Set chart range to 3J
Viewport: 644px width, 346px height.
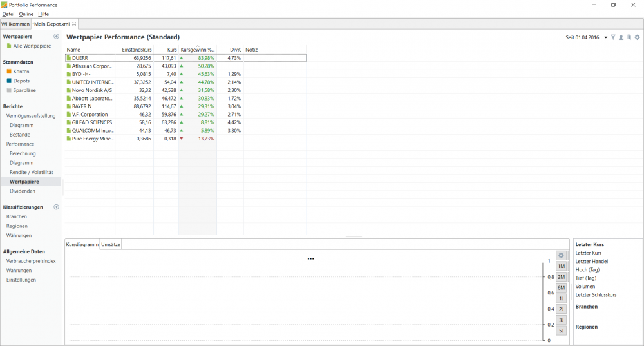pyautogui.click(x=561, y=320)
